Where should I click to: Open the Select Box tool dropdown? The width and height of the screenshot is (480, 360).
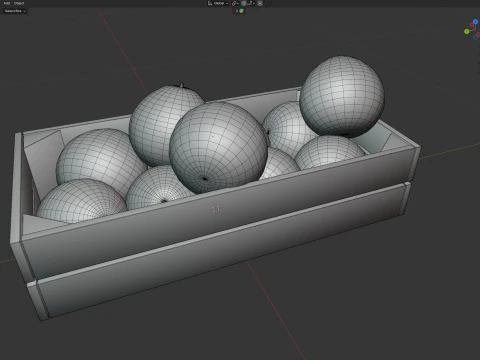point(15,11)
